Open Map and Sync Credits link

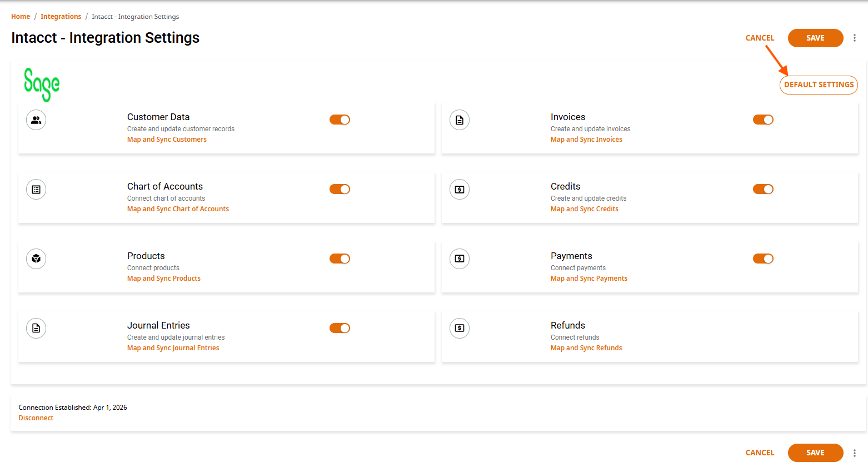585,209
